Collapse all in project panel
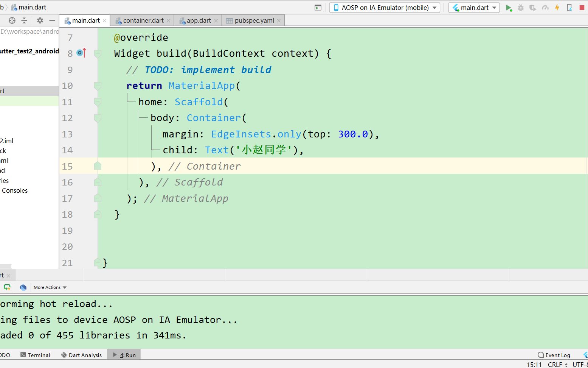The width and height of the screenshot is (588, 368). click(x=24, y=20)
